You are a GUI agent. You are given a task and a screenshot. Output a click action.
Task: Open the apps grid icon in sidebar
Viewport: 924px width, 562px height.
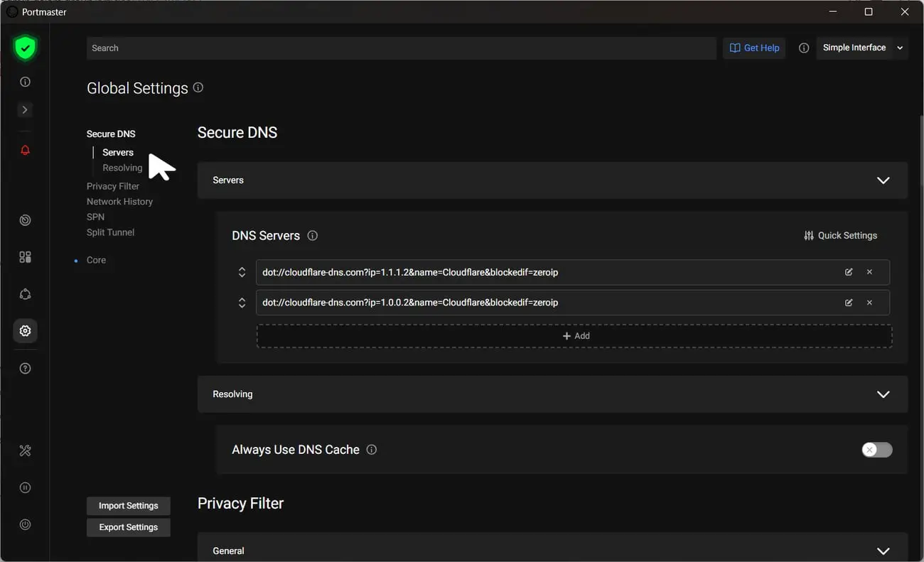point(25,257)
